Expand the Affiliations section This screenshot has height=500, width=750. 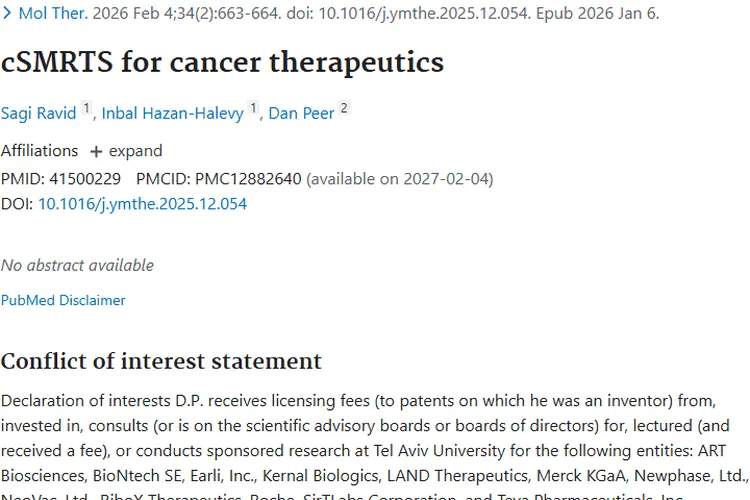point(135,151)
